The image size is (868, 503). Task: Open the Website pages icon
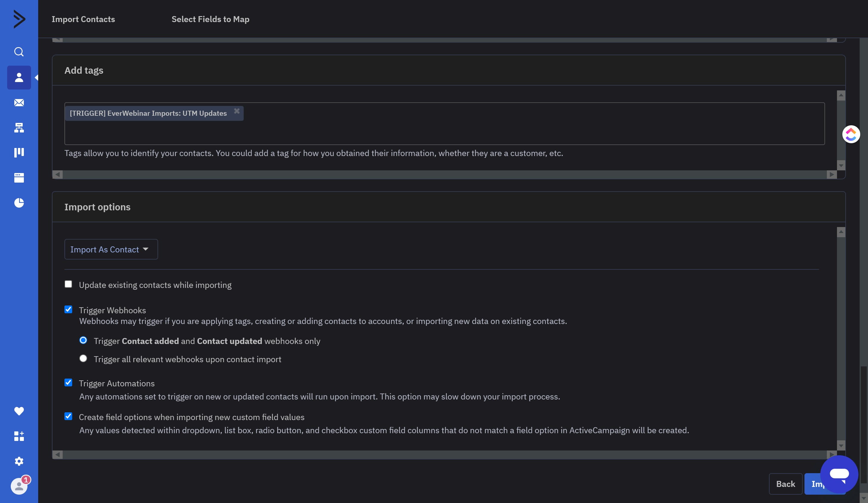[19, 178]
